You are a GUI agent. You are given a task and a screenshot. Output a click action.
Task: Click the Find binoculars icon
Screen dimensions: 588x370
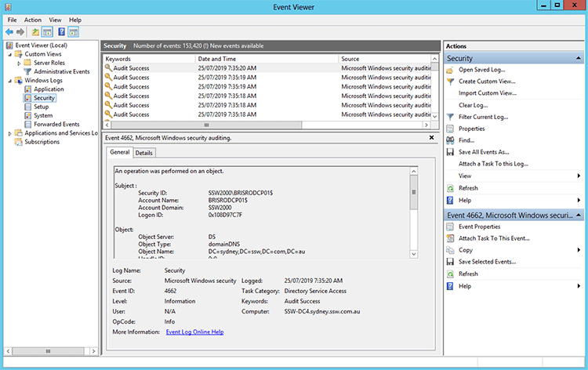(x=450, y=140)
